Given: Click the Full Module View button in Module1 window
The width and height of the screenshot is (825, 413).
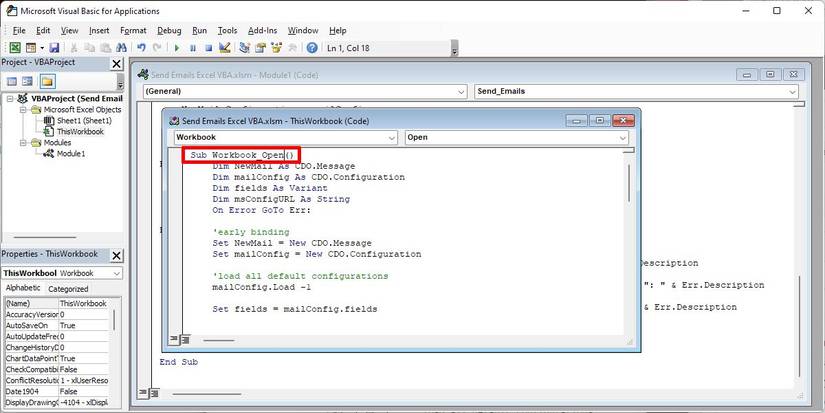Looking at the screenshot, I should [x=154, y=394].
